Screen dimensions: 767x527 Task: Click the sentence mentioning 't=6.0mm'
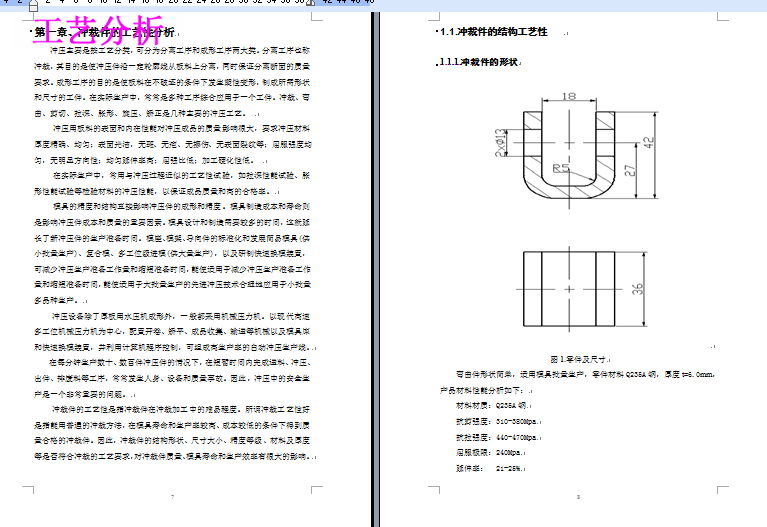tap(586, 374)
